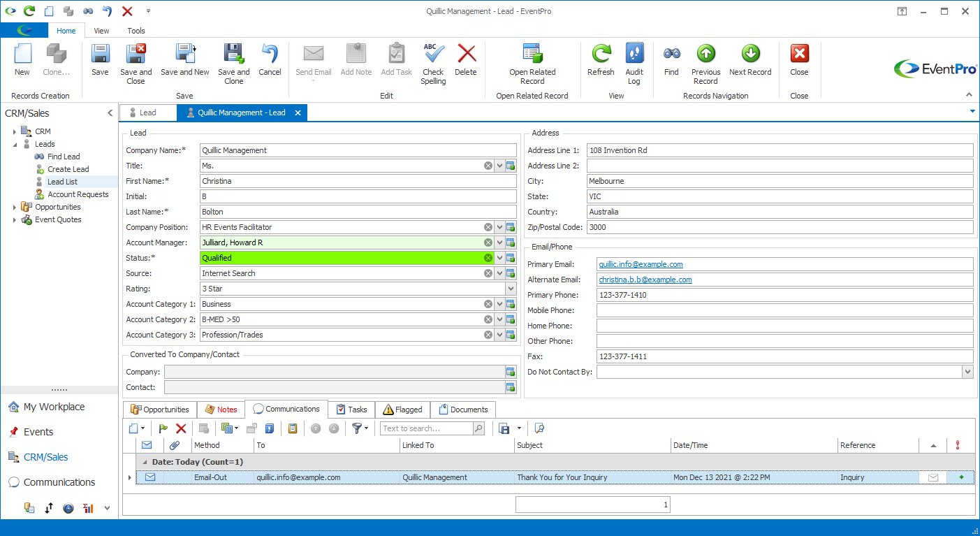The image size is (980, 536).
Task: Select Account Requests in tree
Action: click(x=78, y=194)
